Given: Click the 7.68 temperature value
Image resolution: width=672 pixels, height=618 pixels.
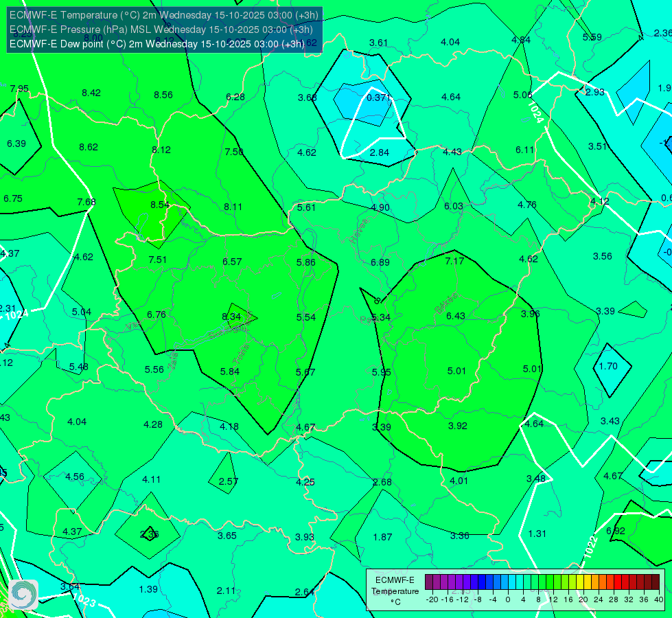Looking at the screenshot, I should tap(86, 202).
